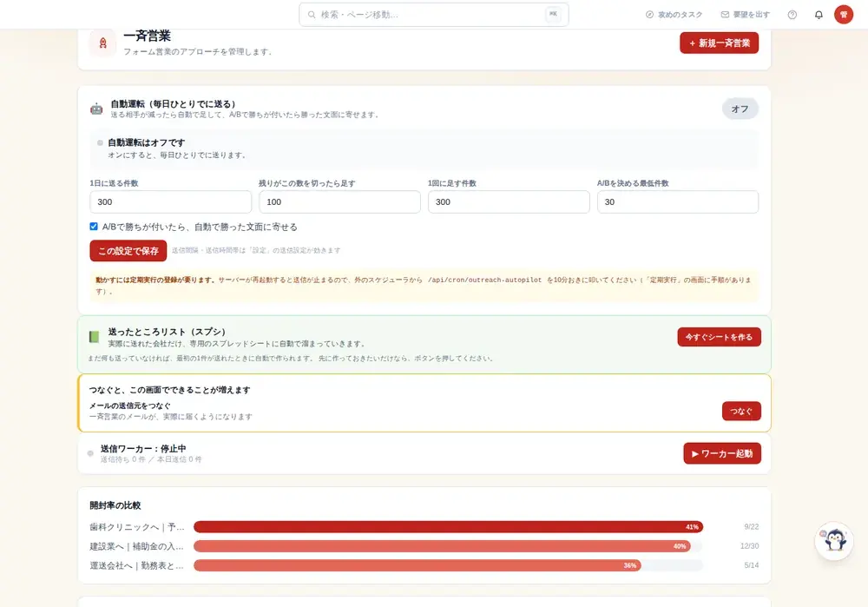Open the red user avatar menu
This screenshot has width=868, height=607.
tap(844, 15)
